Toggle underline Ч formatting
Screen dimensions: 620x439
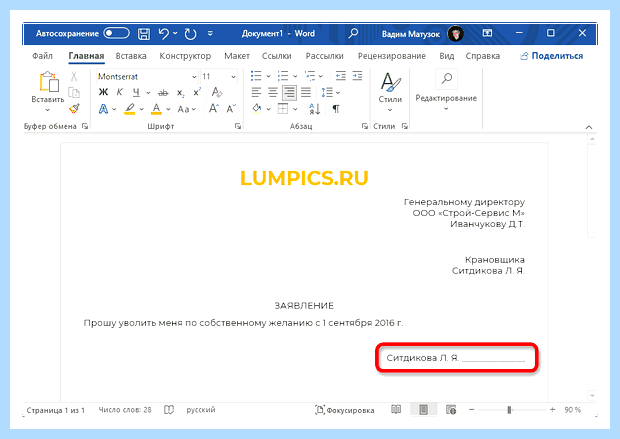136,92
